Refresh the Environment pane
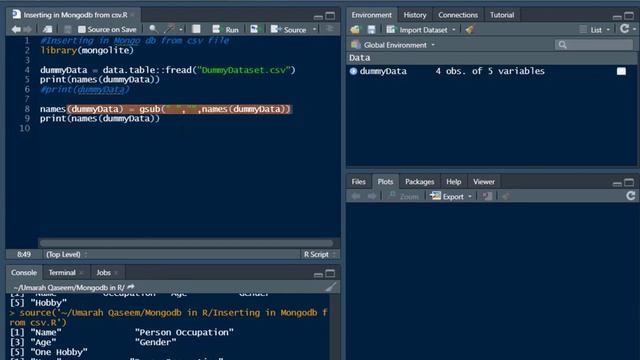Screen dimensions: 640x360 click(x=624, y=29)
